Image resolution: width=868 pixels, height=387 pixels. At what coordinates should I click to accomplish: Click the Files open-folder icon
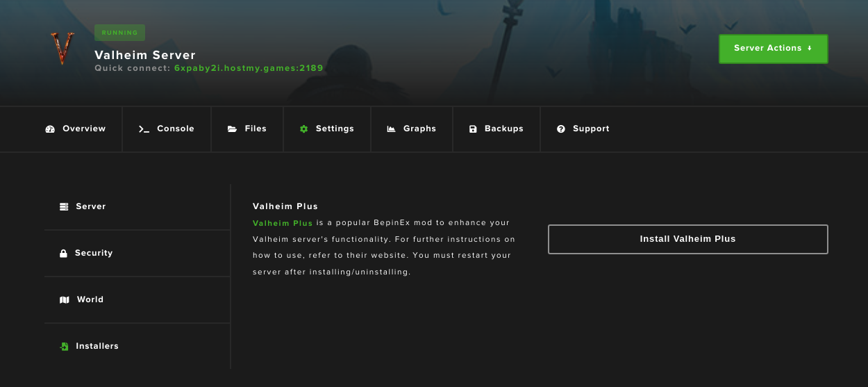tap(233, 129)
